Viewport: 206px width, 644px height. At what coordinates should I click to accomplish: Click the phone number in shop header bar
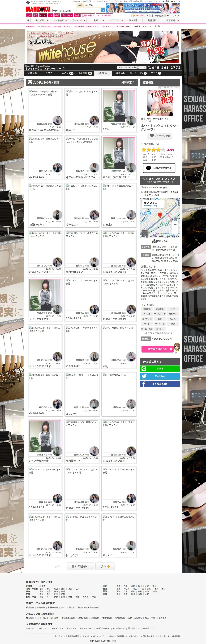[164, 67]
